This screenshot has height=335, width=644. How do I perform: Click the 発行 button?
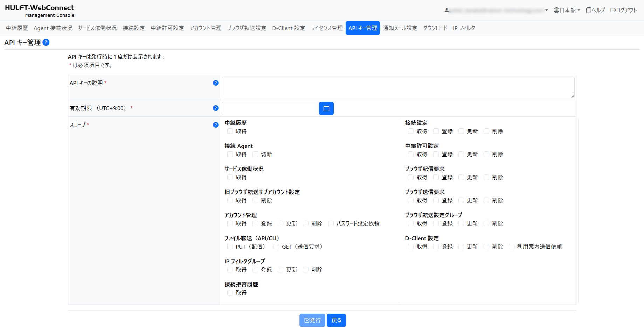[312, 320]
